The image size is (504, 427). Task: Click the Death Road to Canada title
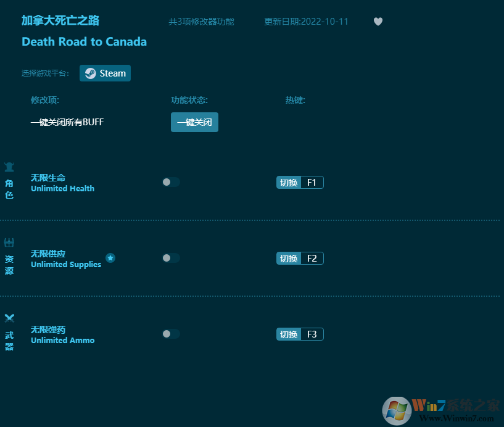click(85, 42)
